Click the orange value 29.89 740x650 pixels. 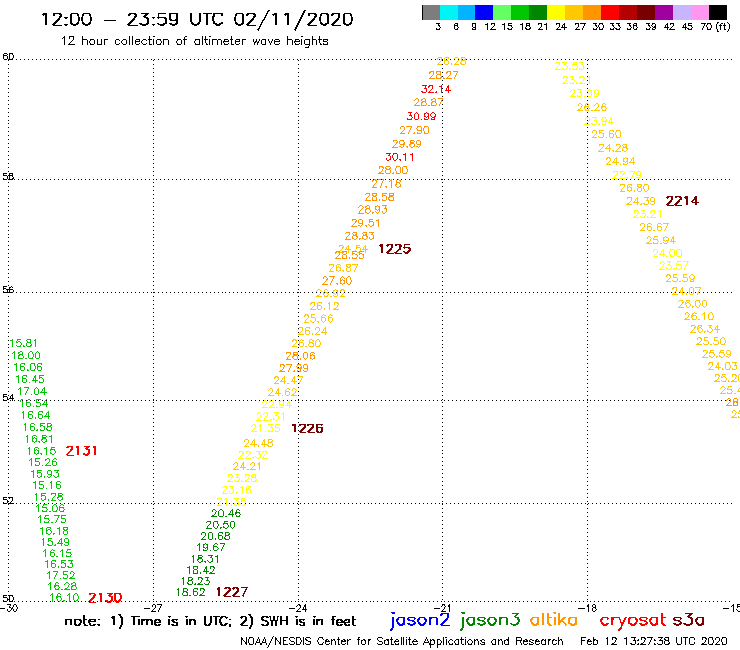coord(407,144)
